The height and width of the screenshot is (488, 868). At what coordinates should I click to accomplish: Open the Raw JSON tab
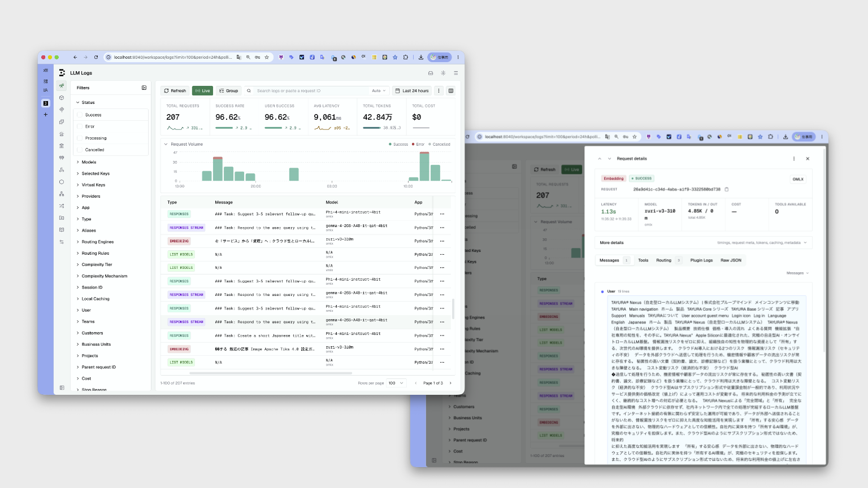[x=731, y=260]
